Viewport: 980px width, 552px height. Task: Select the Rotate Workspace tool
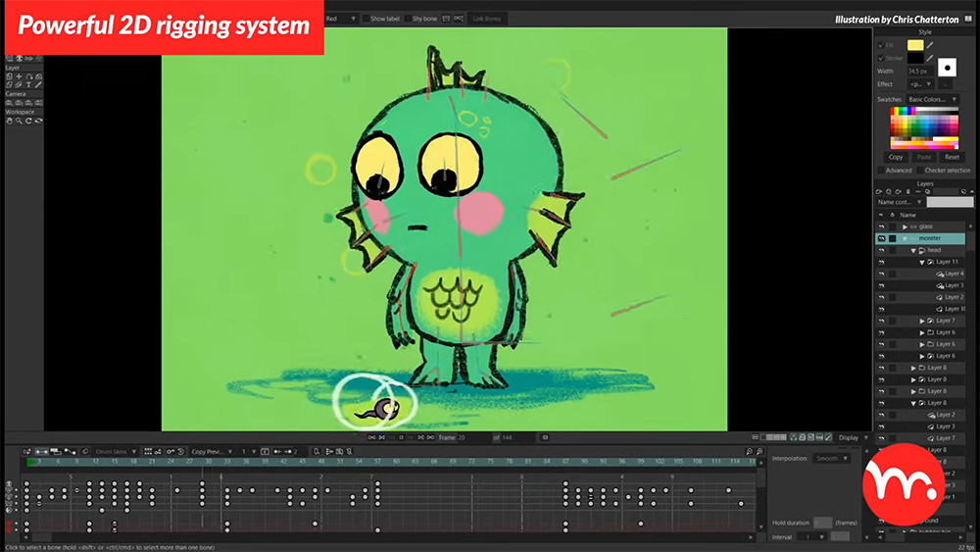coord(28,121)
